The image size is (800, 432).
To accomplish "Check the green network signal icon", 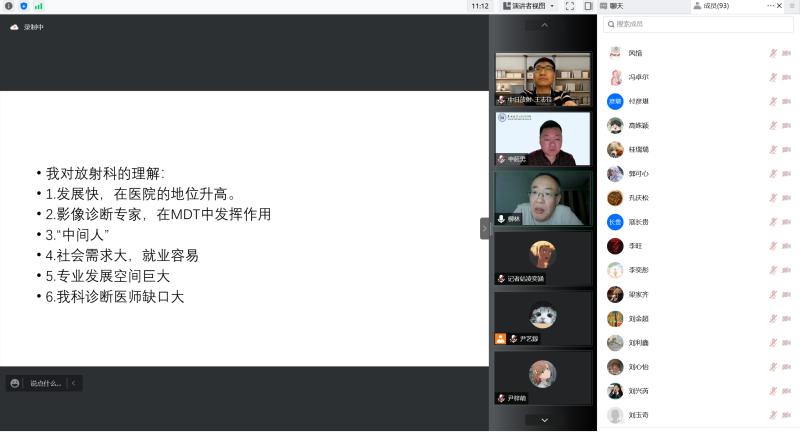I will point(39,6).
